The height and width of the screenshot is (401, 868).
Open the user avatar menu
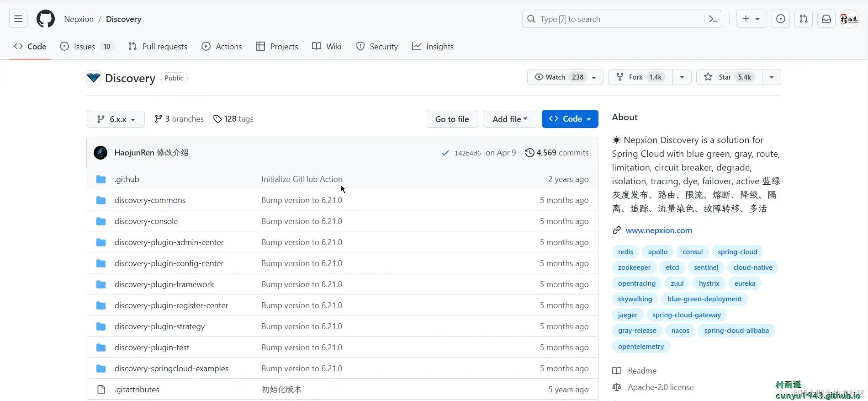coord(849,19)
